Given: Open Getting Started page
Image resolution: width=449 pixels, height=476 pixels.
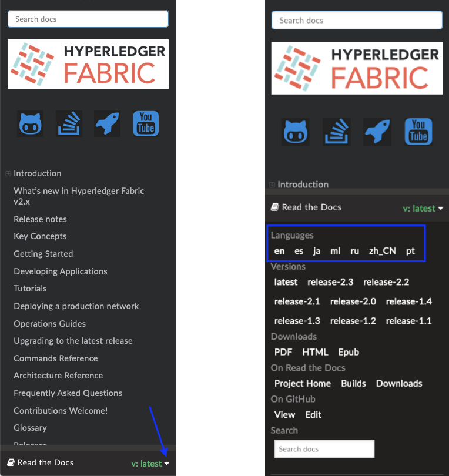Looking at the screenshot, I should coord(43,254).
